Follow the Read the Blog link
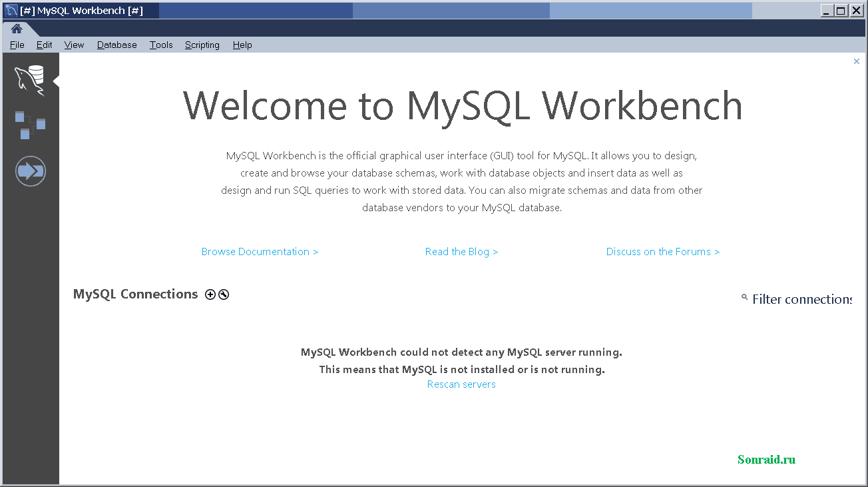868x487 pixels. click(461, 251)
